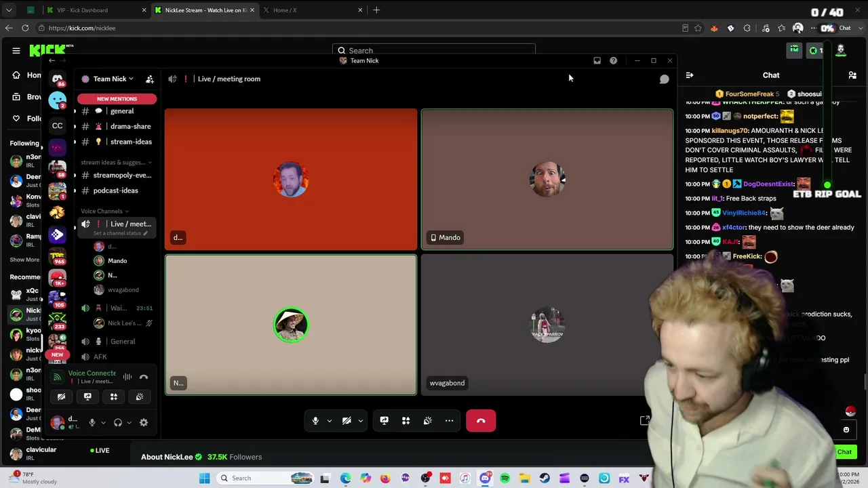Focus Mando's video tile
This screenshot has width=868, height=488.
click(x=547, y=180)
